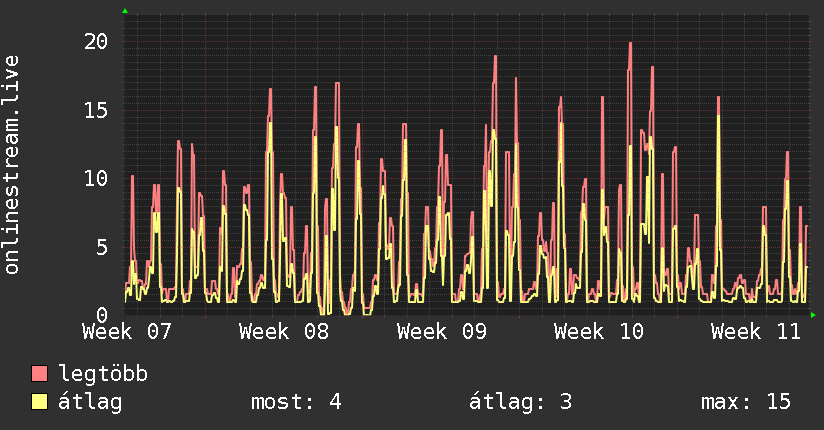
Task: Click the legtöbb legend label
Action: pyautogui.click(x=103, y=374)
